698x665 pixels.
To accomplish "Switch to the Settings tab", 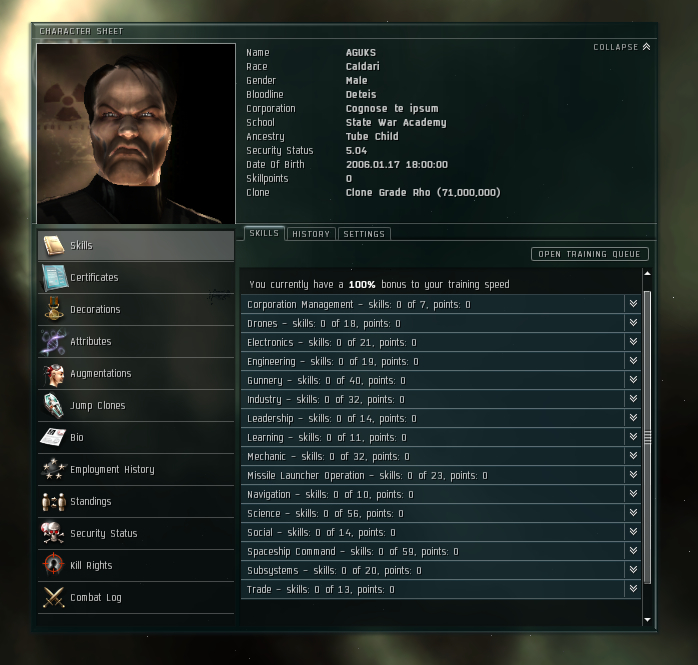I will pos(364,234).
